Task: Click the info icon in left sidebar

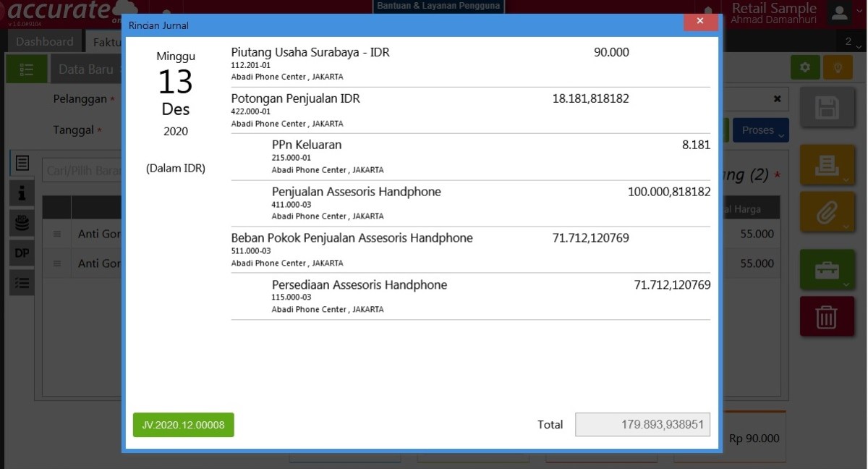Action: (21, 192)
